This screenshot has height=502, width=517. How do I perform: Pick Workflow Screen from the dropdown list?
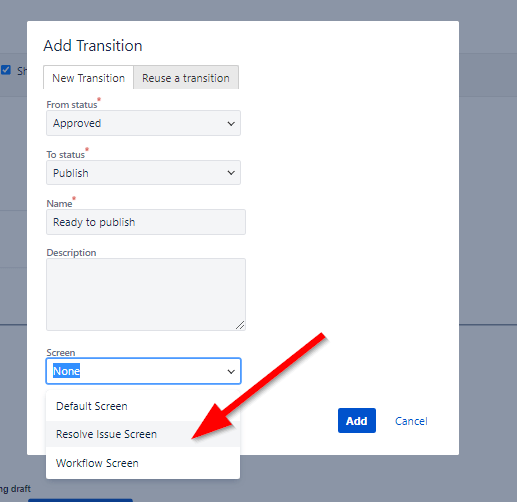click(143, 463)
